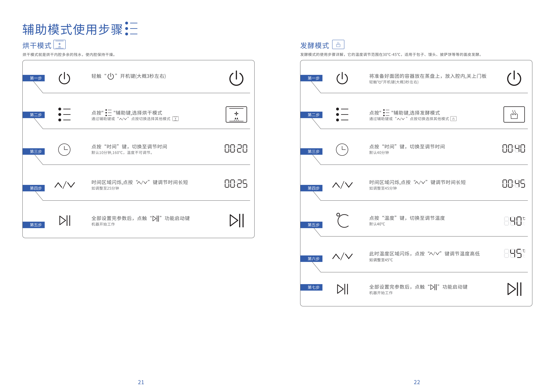This screenshot has height=392, width=555.
Task: Click the 00:20 time display in drying mode
Action: coord(236,149)
